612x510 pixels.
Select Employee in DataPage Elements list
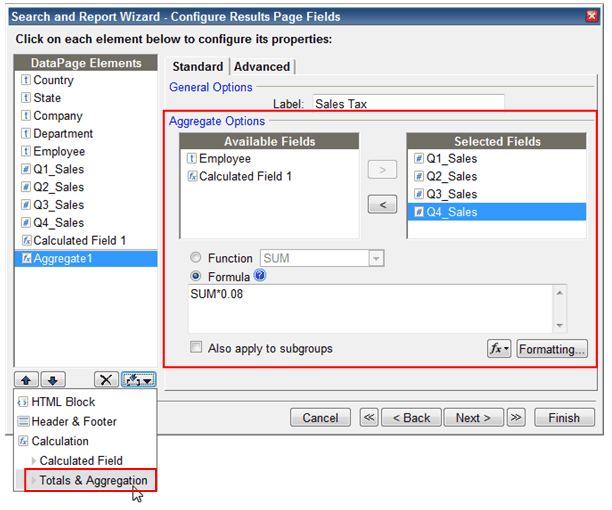tap(85, 151)
